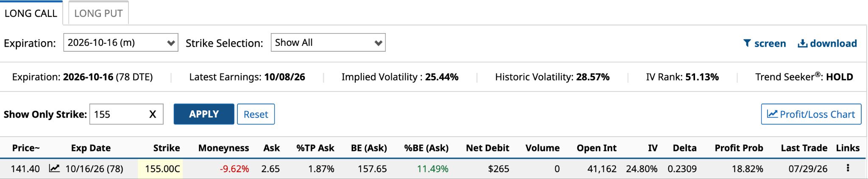Image resolution: width=868 pixels, height=179 pixels.
Task: Open the Profit/Loss Chart button
Action: click(x=811, y=114)
